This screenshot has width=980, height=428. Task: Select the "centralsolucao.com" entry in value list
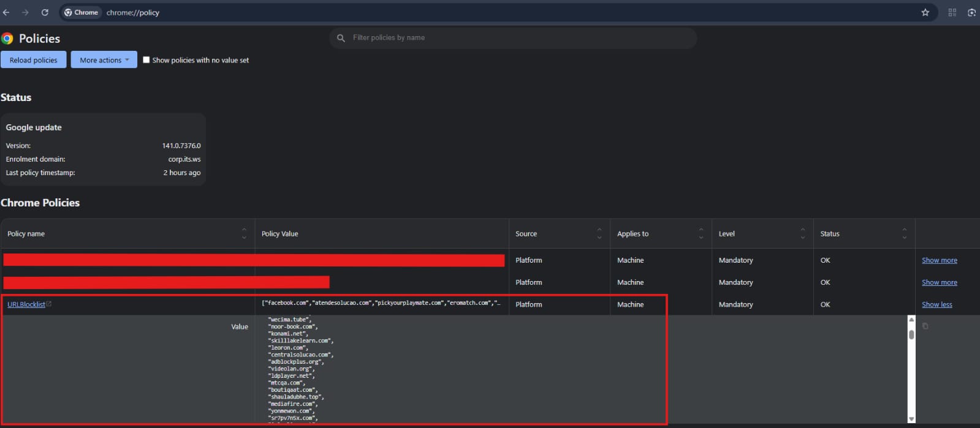[x=301, y=355]
